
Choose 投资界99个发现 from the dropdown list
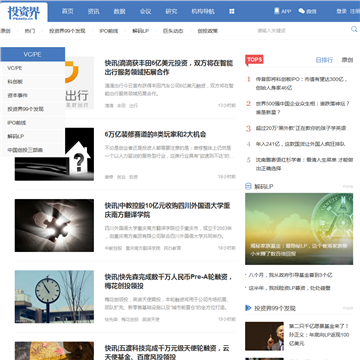click(x=33, y=109)
